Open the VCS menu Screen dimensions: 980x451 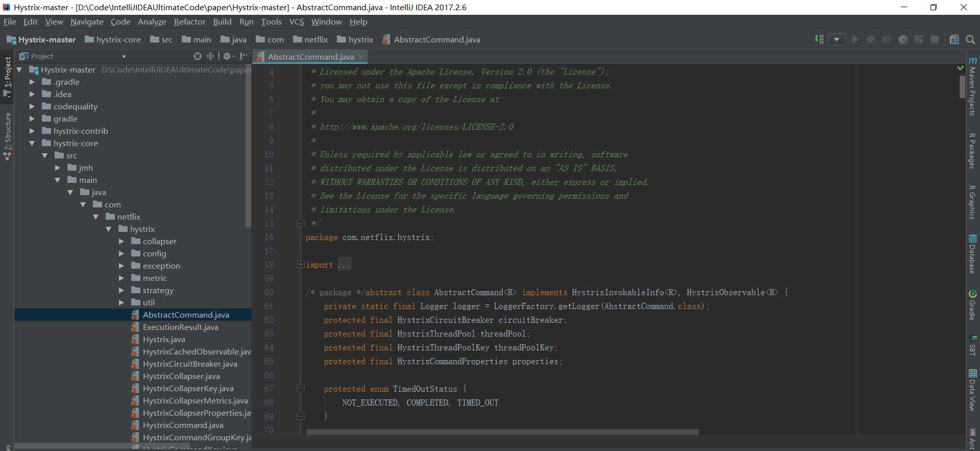point(297,21)
